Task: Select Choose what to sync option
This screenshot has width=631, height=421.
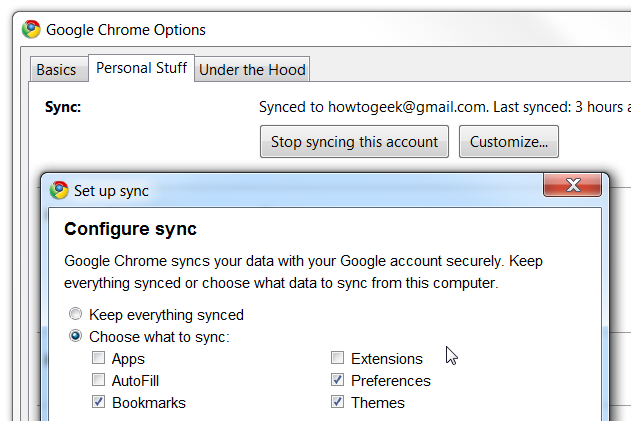Action: click(x=76, y=337)
